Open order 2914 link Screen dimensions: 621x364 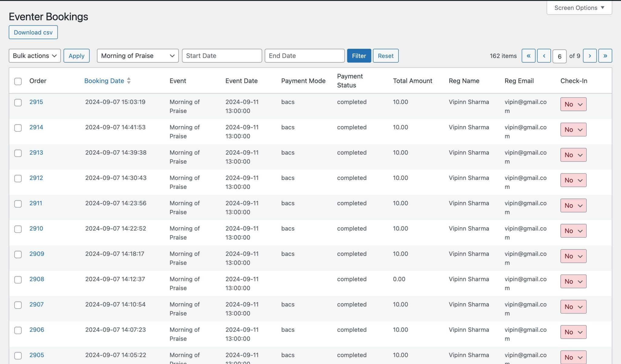(x=36, y=127)
